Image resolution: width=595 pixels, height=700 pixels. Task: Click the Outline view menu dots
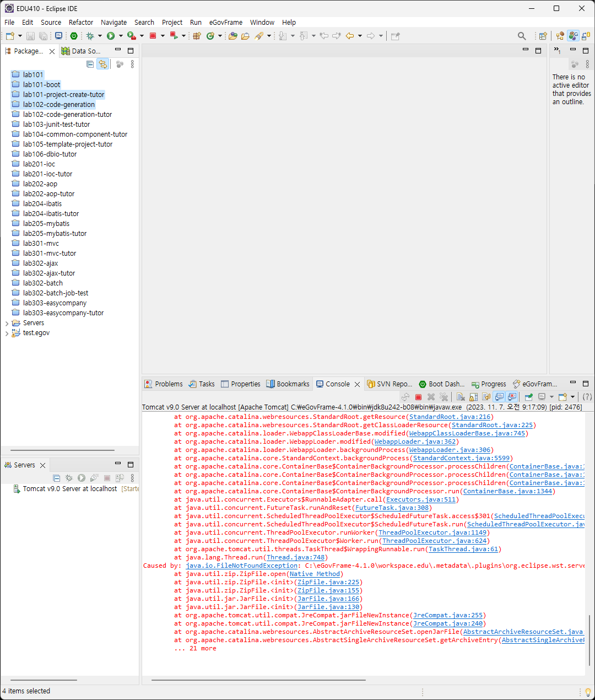tap(587, 64)
